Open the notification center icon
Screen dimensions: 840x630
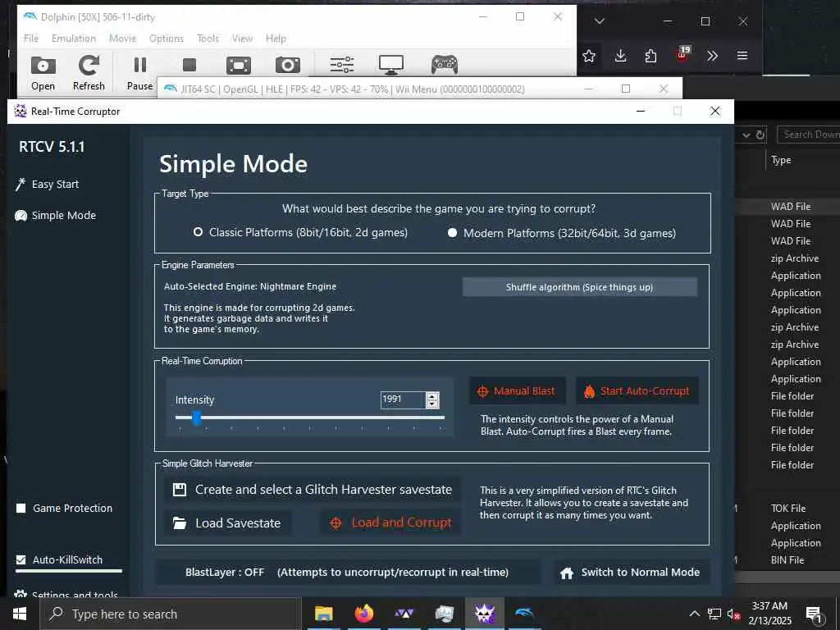(813, 614)
